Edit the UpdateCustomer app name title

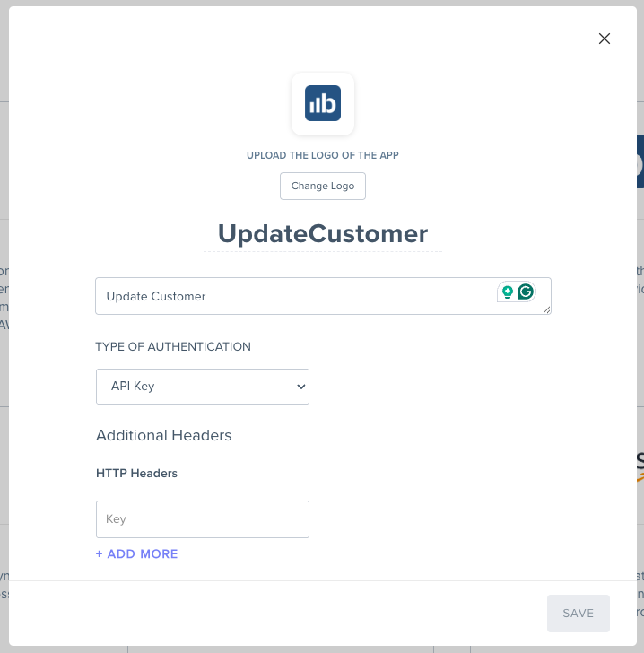coord(323,233)
